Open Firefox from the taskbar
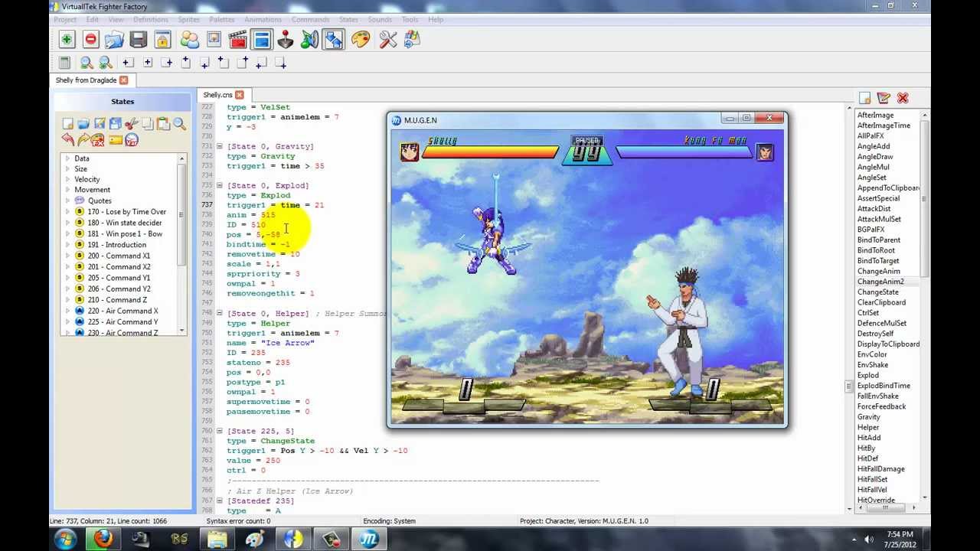The height and width of the screenshot is (551, 980). click(103, 540)
